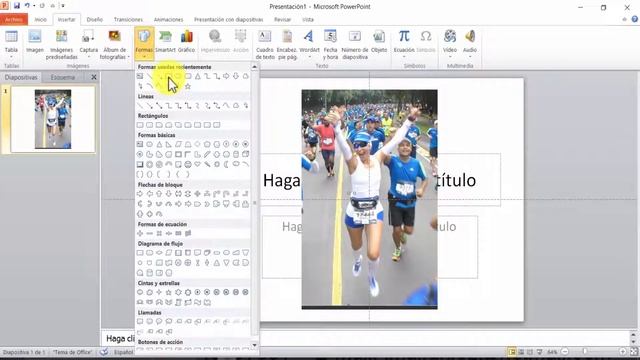Select the cube shape in Formas básicas

tap(246, 154)
